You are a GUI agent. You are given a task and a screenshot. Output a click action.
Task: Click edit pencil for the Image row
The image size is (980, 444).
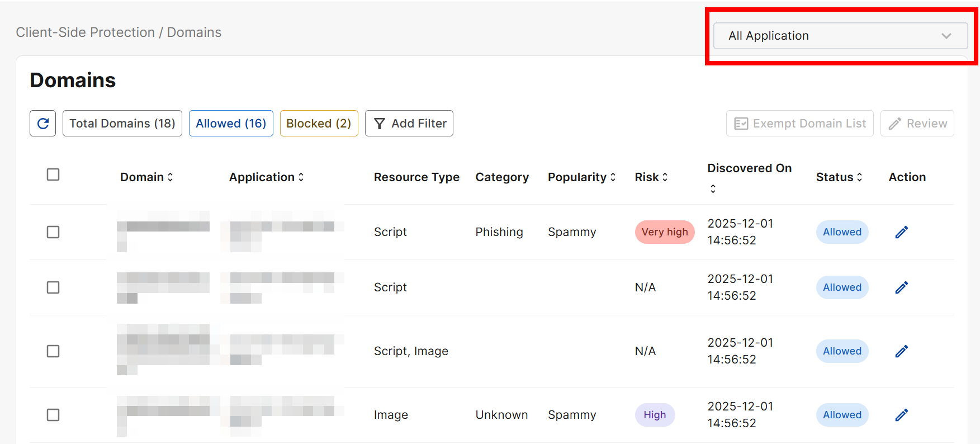[901, 415]
